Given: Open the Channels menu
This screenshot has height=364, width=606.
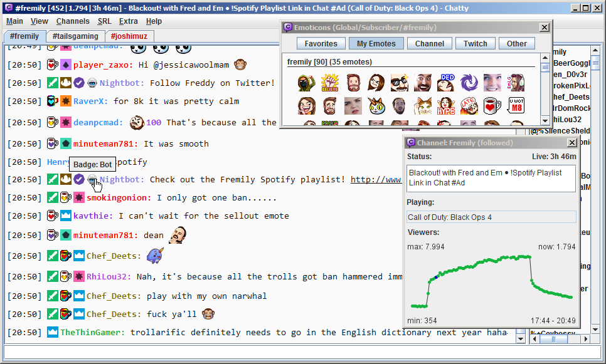Looking at the screenshot, I should 73,21.
